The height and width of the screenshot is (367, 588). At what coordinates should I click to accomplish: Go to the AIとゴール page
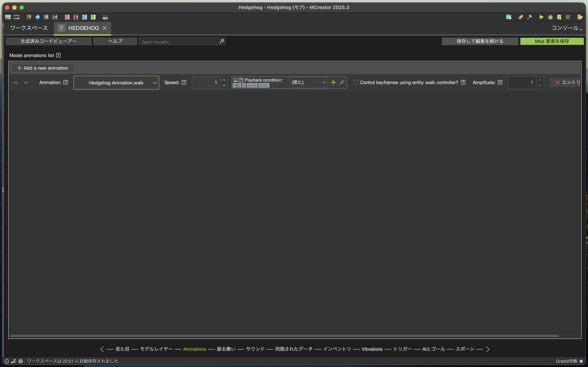point(433,349)
